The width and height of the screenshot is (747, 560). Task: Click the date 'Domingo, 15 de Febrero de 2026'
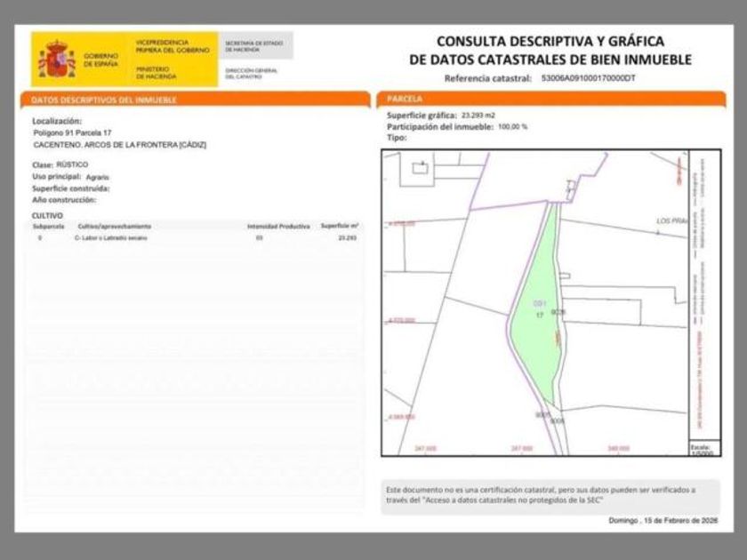point(663,521)
